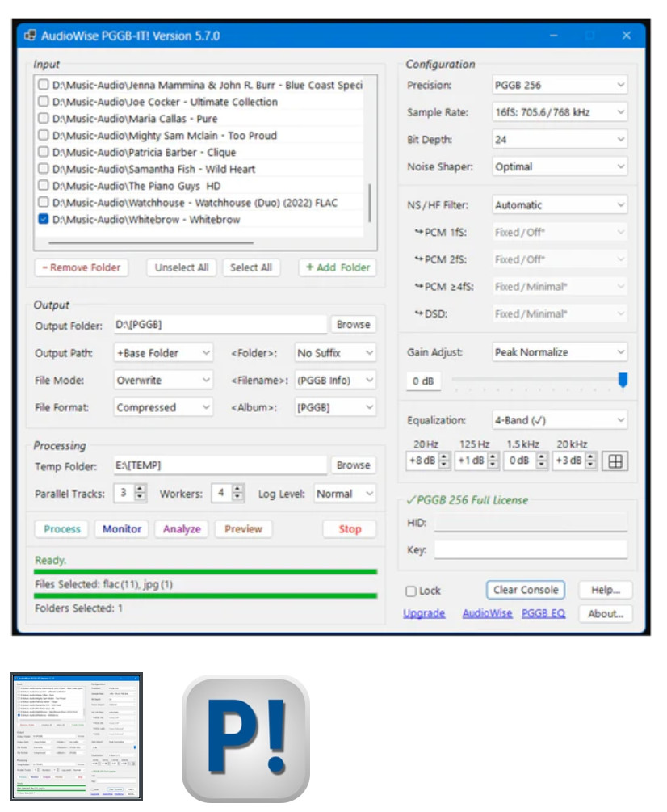Follow the Upgrade link
Screen dimensions: 667x812
pyautogui.click(x=424, y=613)
